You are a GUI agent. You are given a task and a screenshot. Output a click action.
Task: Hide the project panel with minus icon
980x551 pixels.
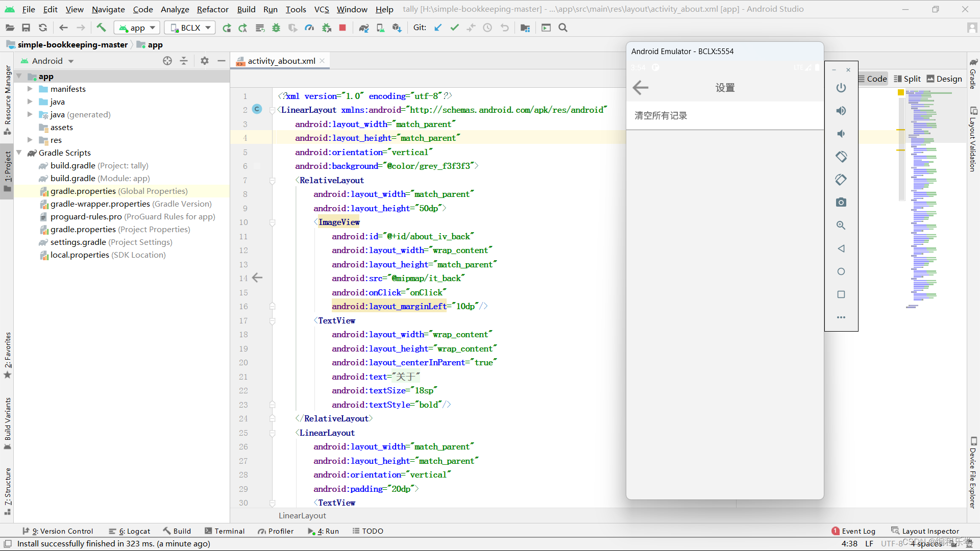tap(222, 61)
